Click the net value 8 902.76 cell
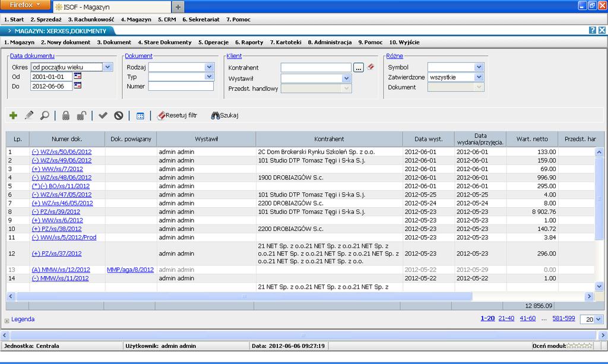The width and height of the screenshot is (608, 364). coord(532,211)
